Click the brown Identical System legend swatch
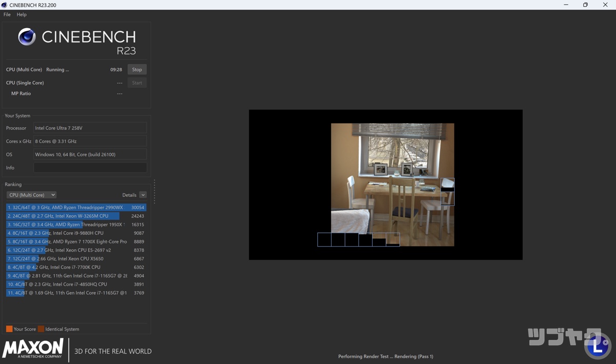Viewport: 616px width, 364px height. click(41, 329)
